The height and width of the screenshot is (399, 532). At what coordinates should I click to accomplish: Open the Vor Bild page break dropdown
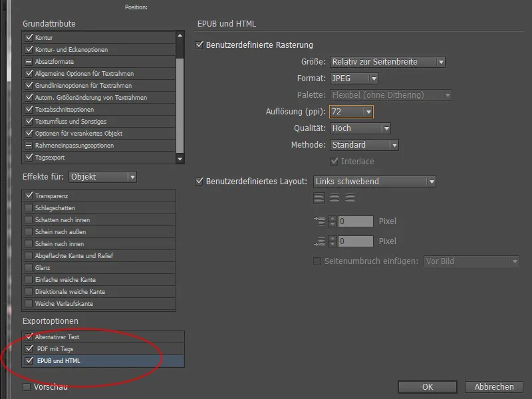471,261
